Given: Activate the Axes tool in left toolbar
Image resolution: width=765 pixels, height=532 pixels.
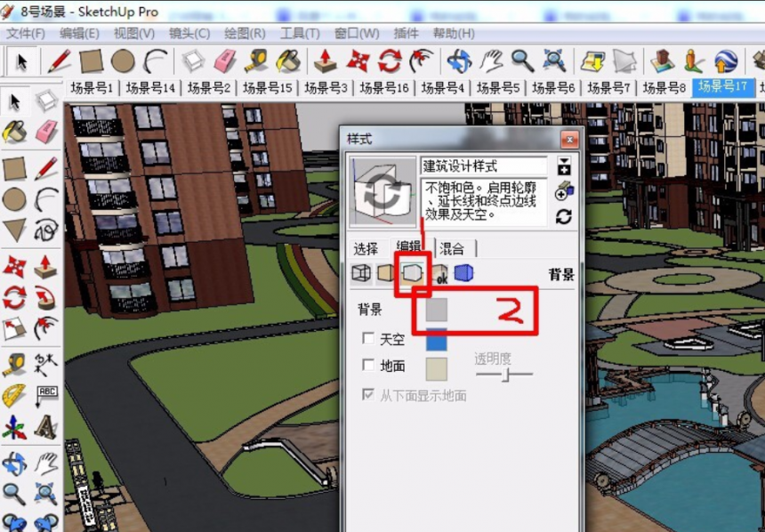Looking at the screenshot, I should (14, 427).
